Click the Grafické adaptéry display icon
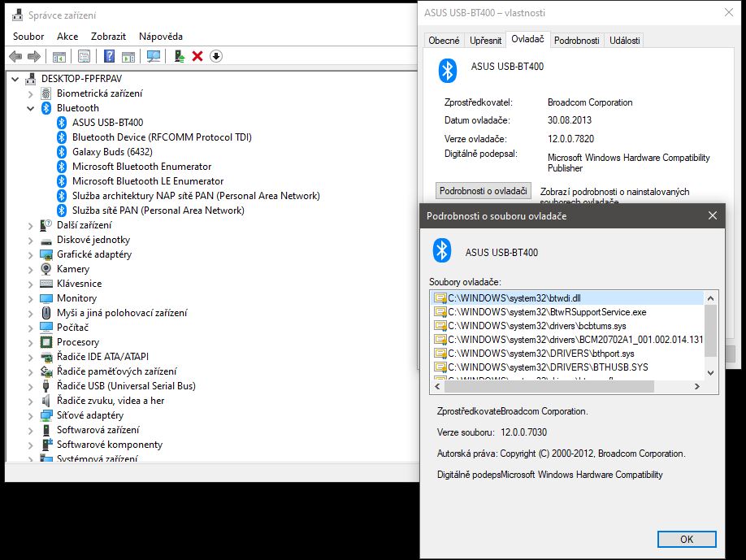Screen dimensions: 746x560 click(46, 254)
